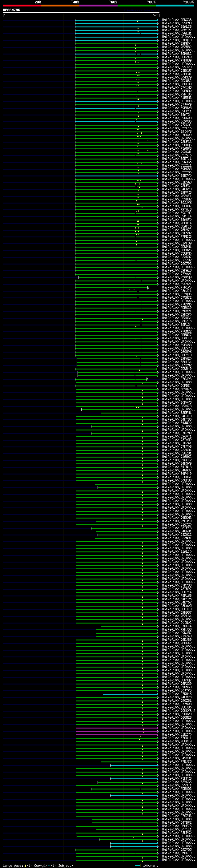
Task: Select the UniRef100_Q9UKV8-2 label
Action: pyautogui.click(x=179, y=711)
